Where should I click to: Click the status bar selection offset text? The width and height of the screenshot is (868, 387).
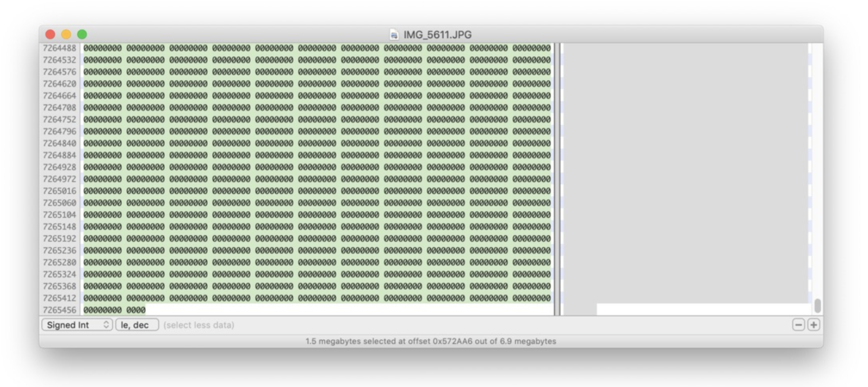tap(431, 341)
